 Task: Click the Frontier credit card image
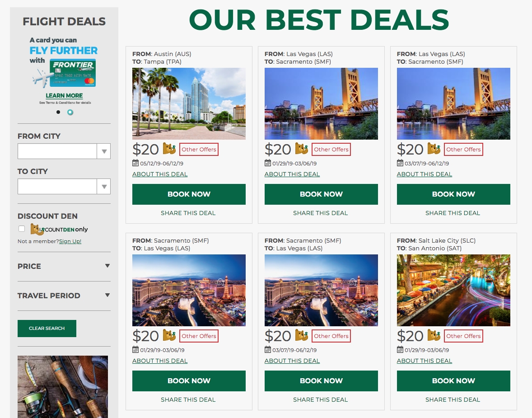(x=73, y=73)
